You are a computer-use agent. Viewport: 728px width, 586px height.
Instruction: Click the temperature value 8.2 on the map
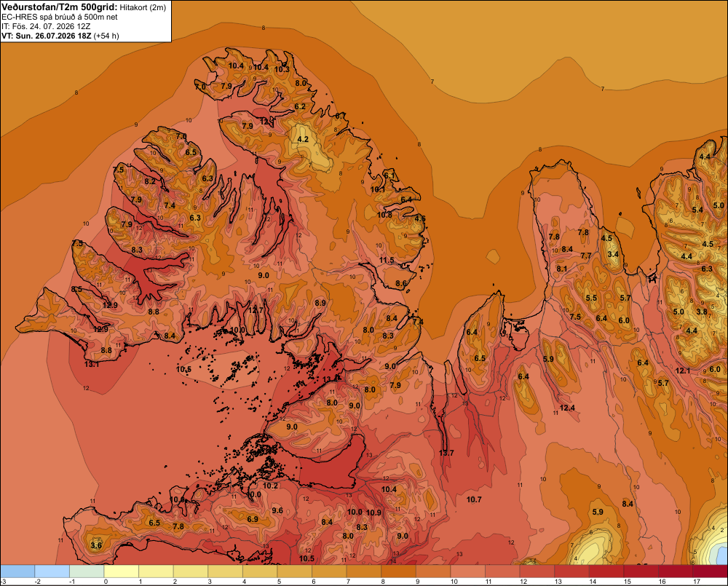click(x=150, y=181)
